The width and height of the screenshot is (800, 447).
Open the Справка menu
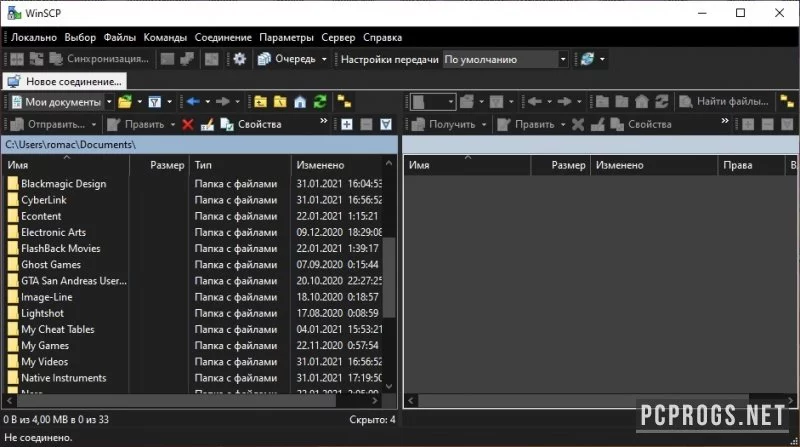pos(383,37)
